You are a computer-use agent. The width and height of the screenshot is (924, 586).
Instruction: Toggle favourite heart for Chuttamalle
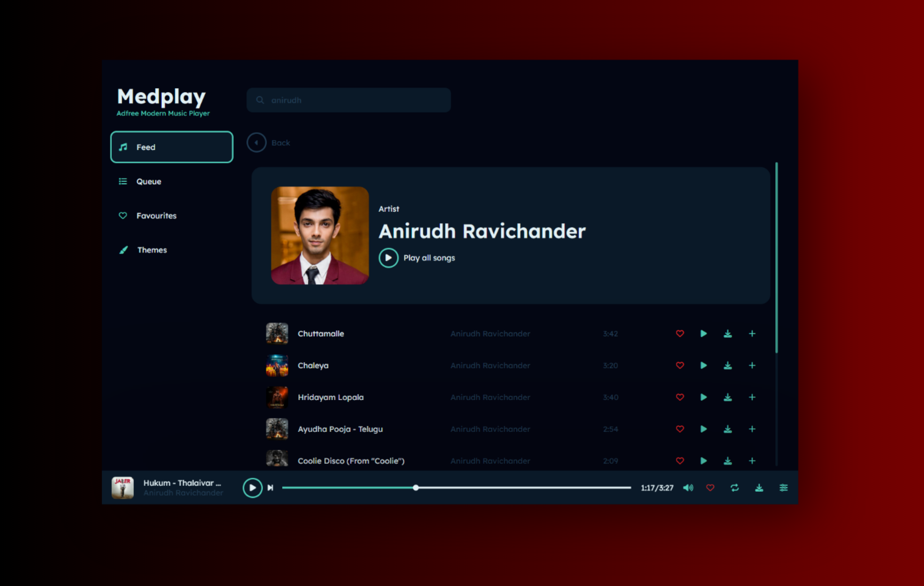click(680, 334)
